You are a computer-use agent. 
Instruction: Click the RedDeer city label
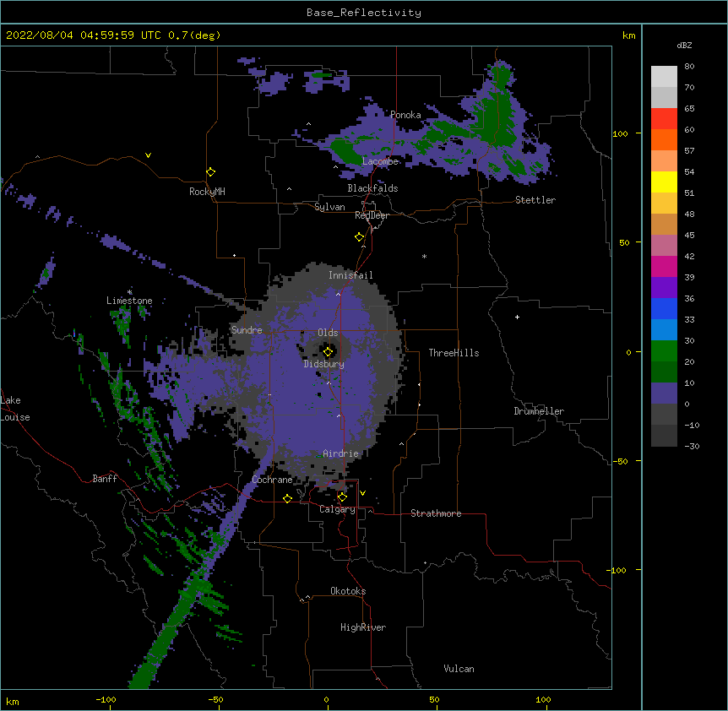(x=372, y=215)
